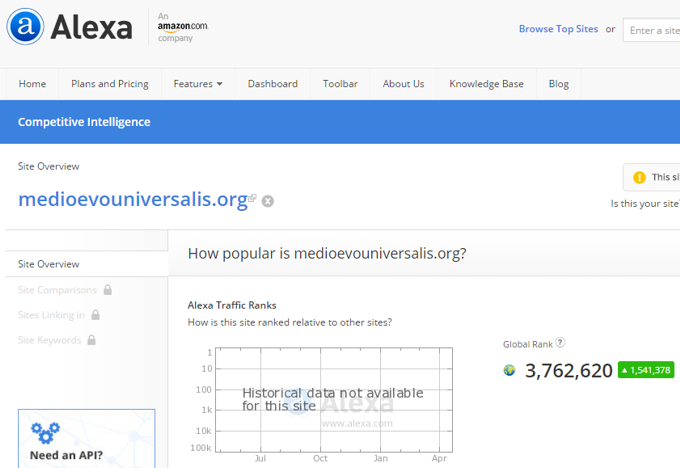Screen dimensions: 680x468
Task: Click the This site notice button
Action: (651, 177)
